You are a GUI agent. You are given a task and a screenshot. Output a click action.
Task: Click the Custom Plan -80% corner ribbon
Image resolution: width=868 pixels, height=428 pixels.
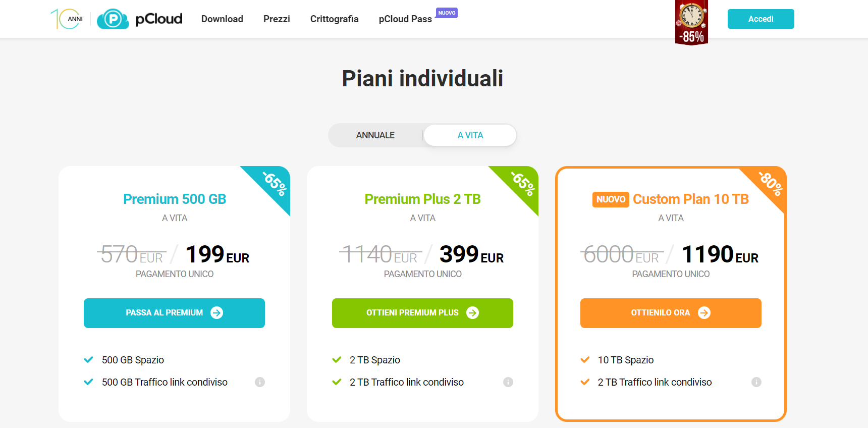pyautogui.click(x=771, y=183)
